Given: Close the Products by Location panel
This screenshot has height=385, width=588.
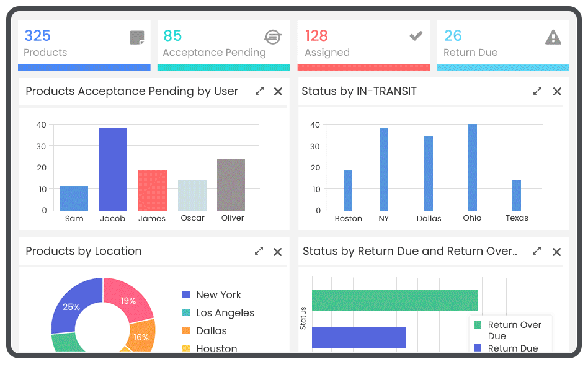Looking at the screenshot, I should [277, 252].
